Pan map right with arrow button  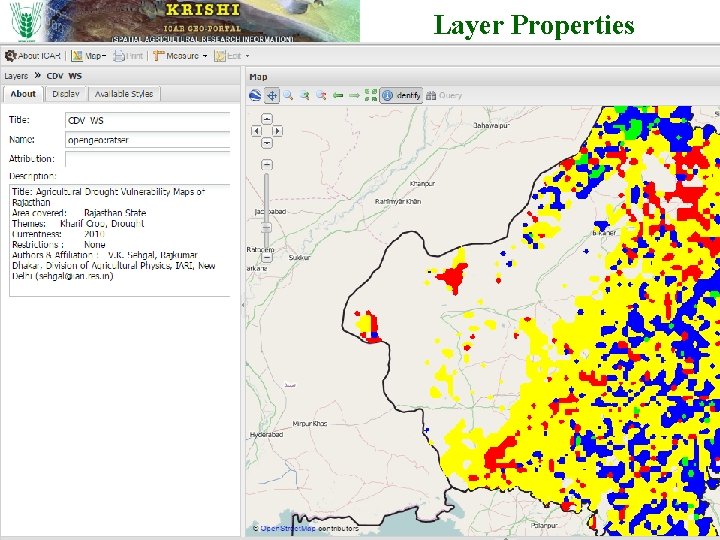tap(277, 130)
